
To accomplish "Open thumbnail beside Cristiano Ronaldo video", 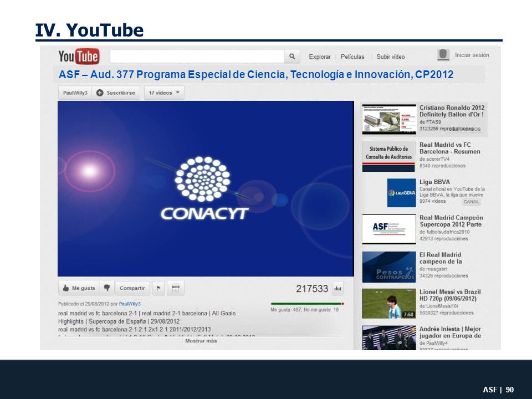I will [x=389, y=119].
